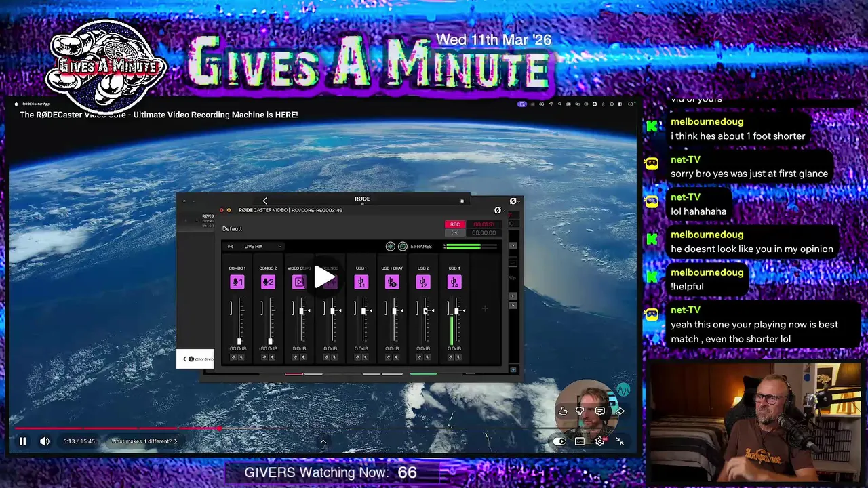Exit fullscreen mode in the player

tap(620, 441)
